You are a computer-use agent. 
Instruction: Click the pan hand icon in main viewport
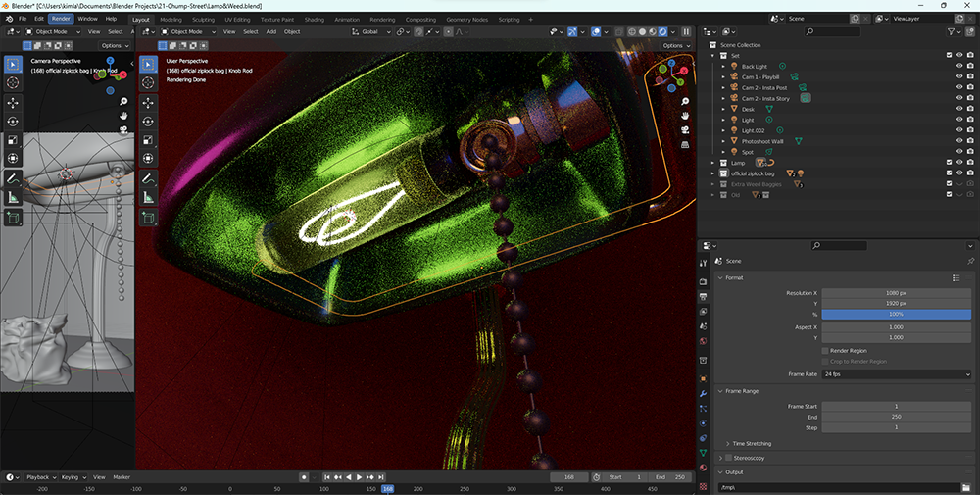pyautogui.click(x=685, y=116)
